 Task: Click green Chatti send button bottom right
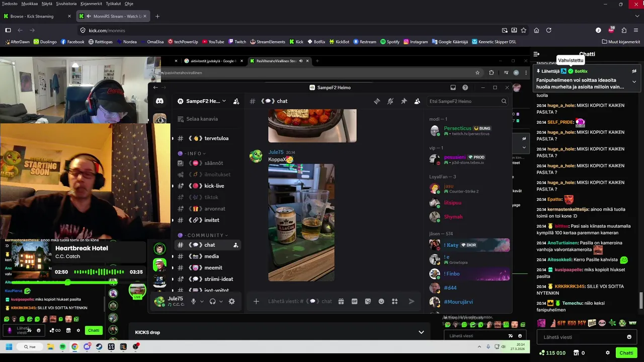click(x=626, y=353)
